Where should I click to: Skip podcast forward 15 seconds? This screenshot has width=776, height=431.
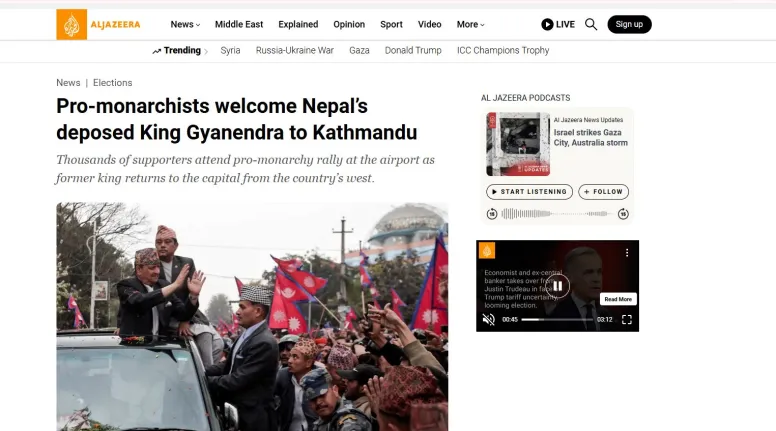tap(623, 214)
